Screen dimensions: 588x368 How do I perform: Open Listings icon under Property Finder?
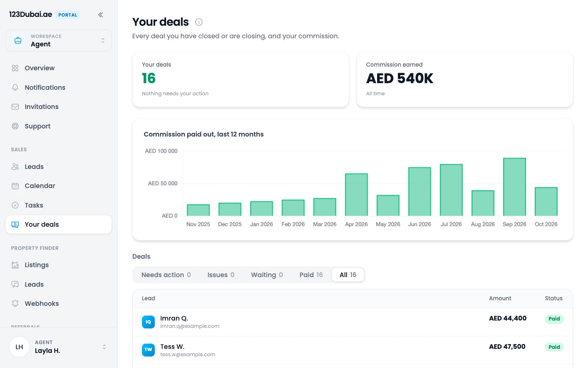(x=15, y=265)
